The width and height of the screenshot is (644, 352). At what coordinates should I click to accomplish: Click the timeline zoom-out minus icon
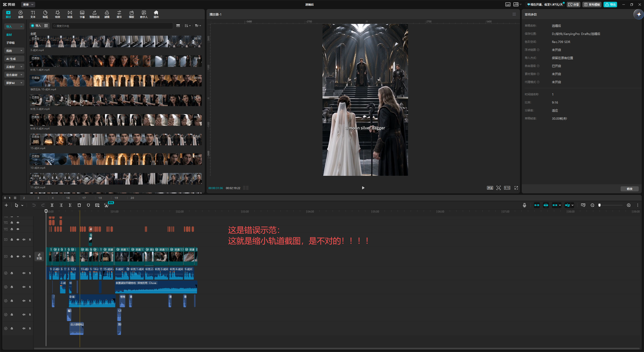coord(592,205)
